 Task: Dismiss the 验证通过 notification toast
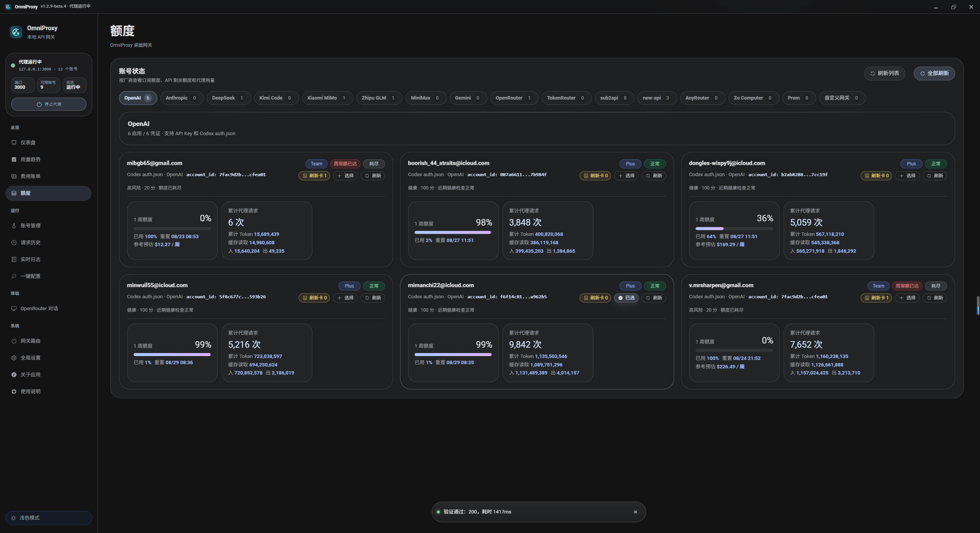(x=635, y=512)
